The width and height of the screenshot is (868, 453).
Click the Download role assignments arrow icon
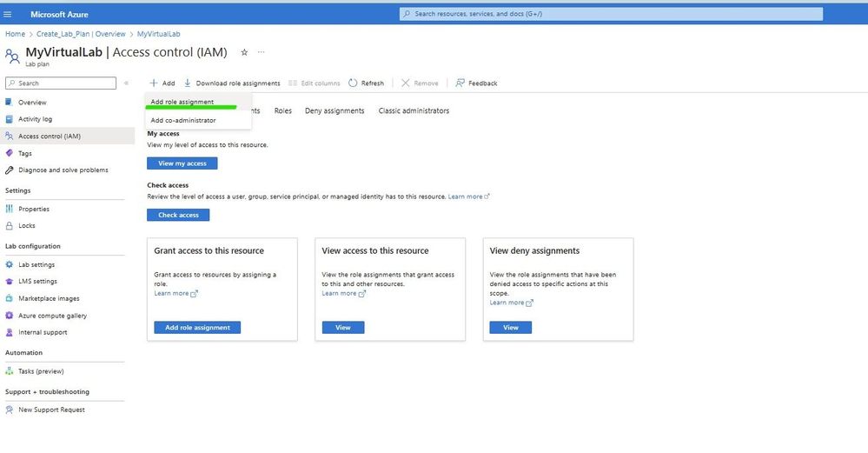pos(188,83)
